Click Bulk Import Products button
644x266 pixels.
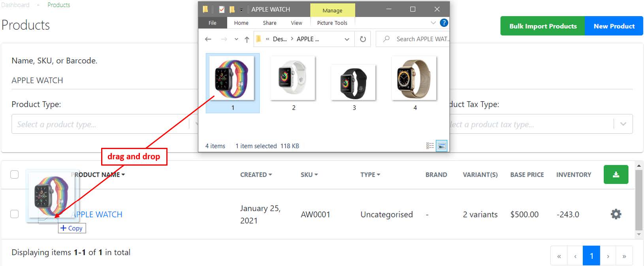(x=543, y=26)
